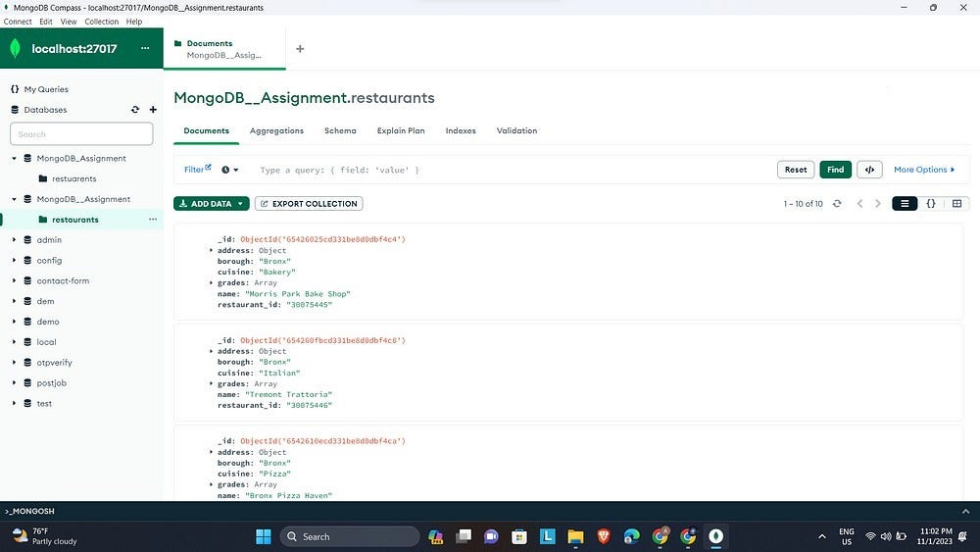Select the restaurants collection in sidebar

[75, 220]
